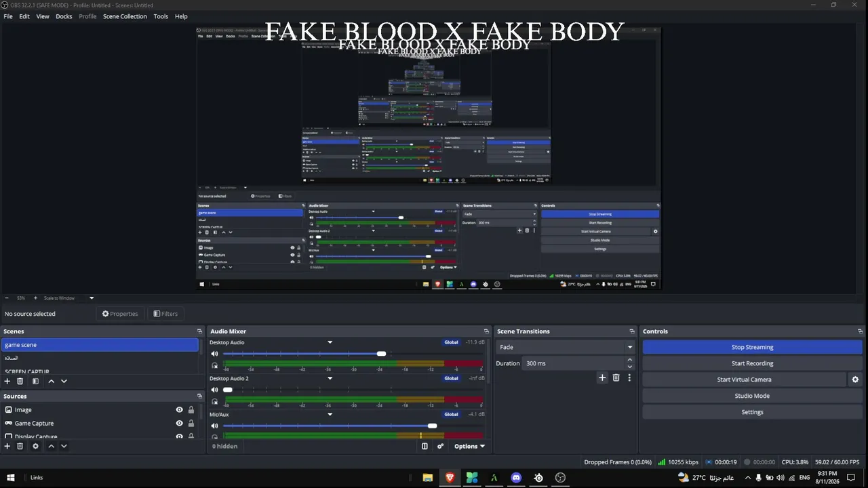The height and width of the screenshot is (488, 868).
Task: Open File Explorer from the taskbar
Action: tap(428, 478)
